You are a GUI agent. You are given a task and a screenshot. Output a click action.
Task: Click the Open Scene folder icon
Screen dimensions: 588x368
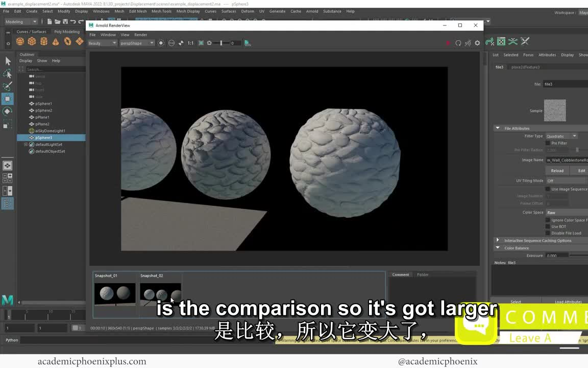57,22
